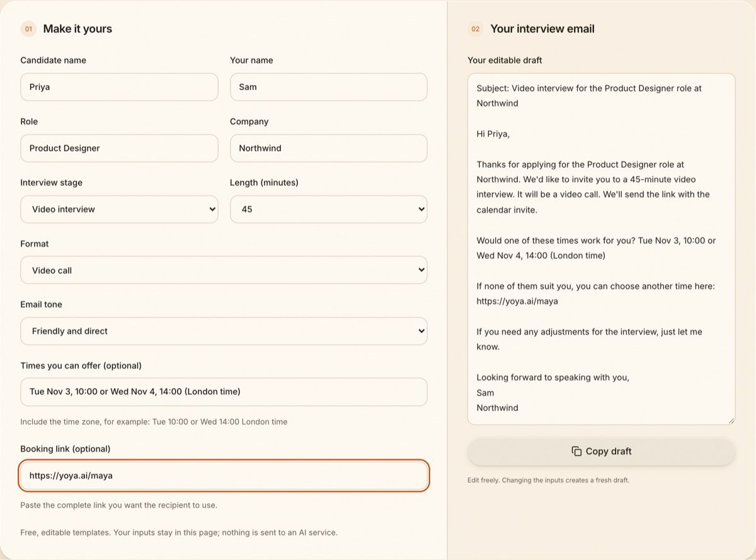The width and height of the screenshot is (756, 560).
Task: Click the Length (minutes) label
Action: [264, 183]
